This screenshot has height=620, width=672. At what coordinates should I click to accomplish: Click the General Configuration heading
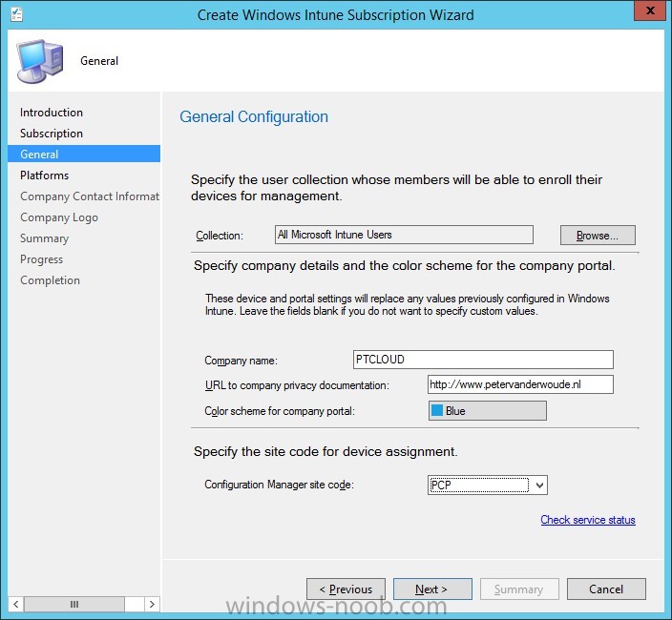pos(254,116)
